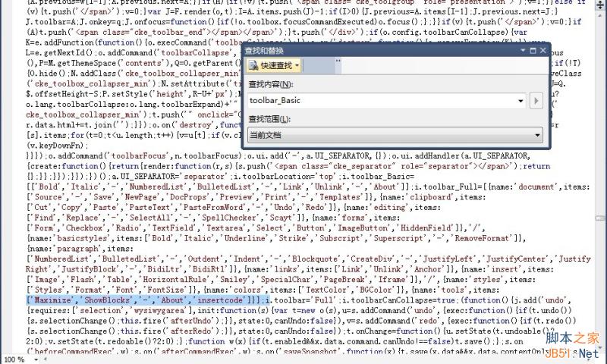Click the editor split handle at top right
Viewport: 607px width, 364px height.
tap(600, 5)
